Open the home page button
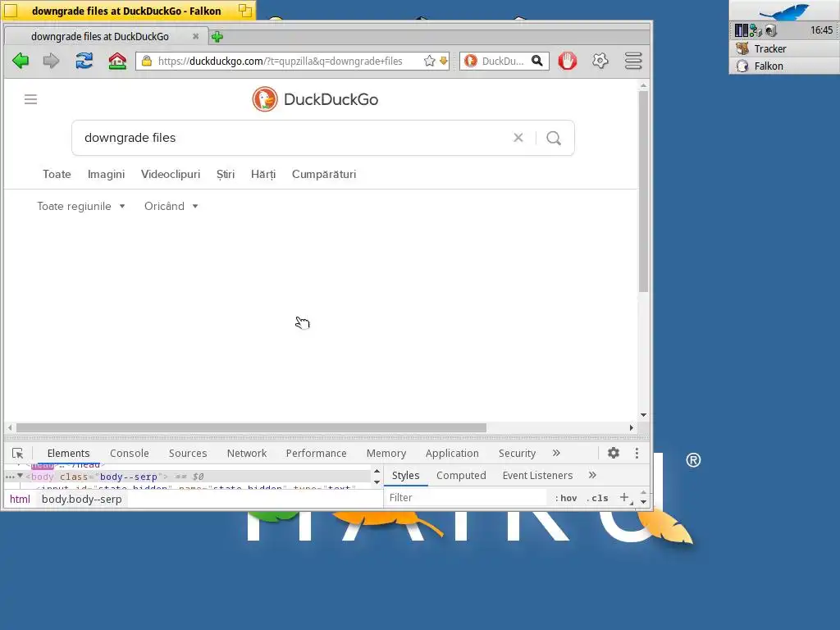The height and width of the screenshot is (630, 840). click(x=117, y=61)
